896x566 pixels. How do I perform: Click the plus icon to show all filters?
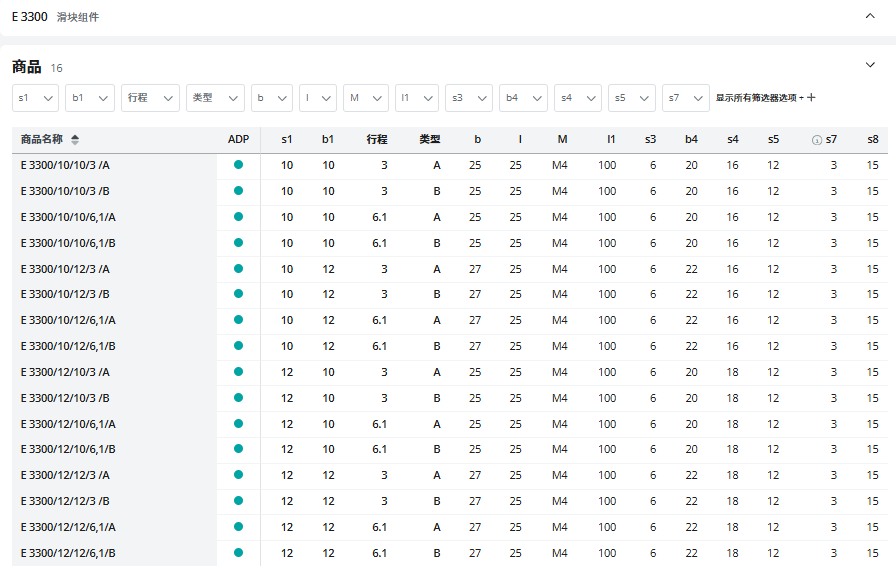[x=811, y=98]
